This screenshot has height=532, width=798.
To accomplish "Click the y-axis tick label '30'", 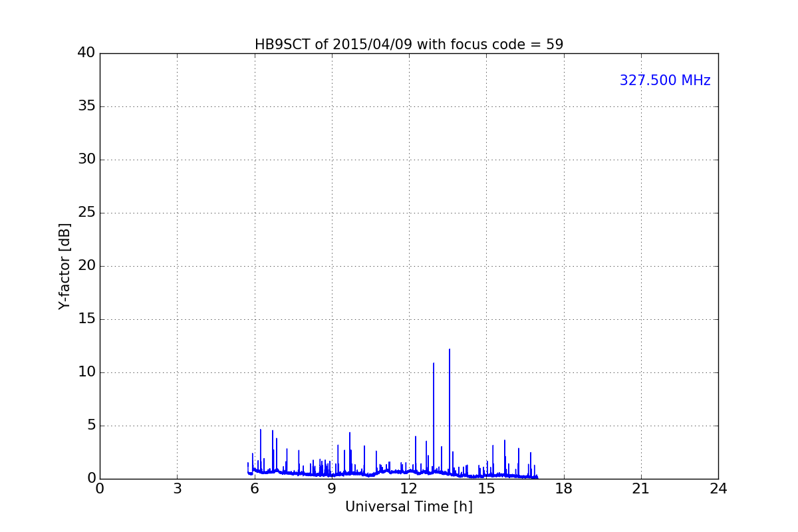I will coord(86,160).
